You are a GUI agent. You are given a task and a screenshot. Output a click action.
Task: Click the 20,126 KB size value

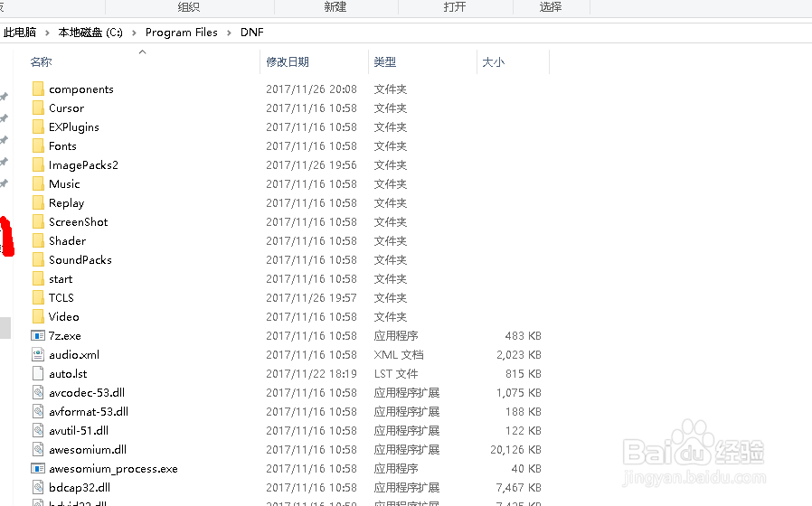coord(515,450)
